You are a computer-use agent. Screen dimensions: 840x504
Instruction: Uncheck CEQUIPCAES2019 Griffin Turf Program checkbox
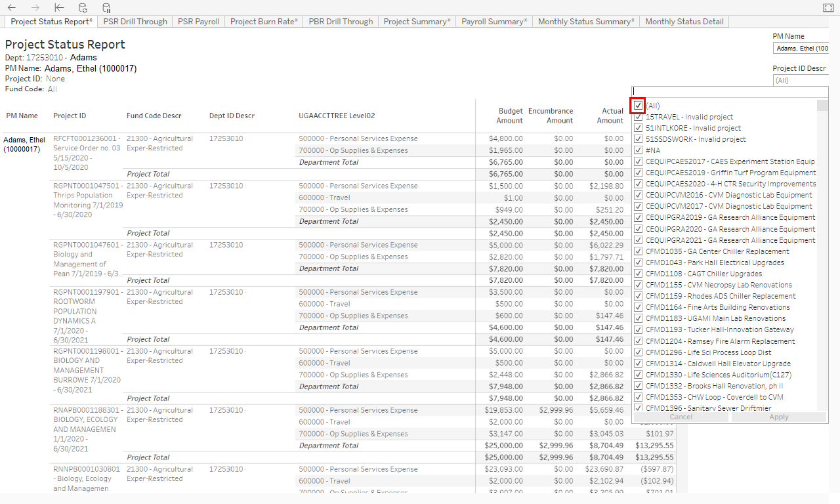pyautogui.click(x=638, y=173)
